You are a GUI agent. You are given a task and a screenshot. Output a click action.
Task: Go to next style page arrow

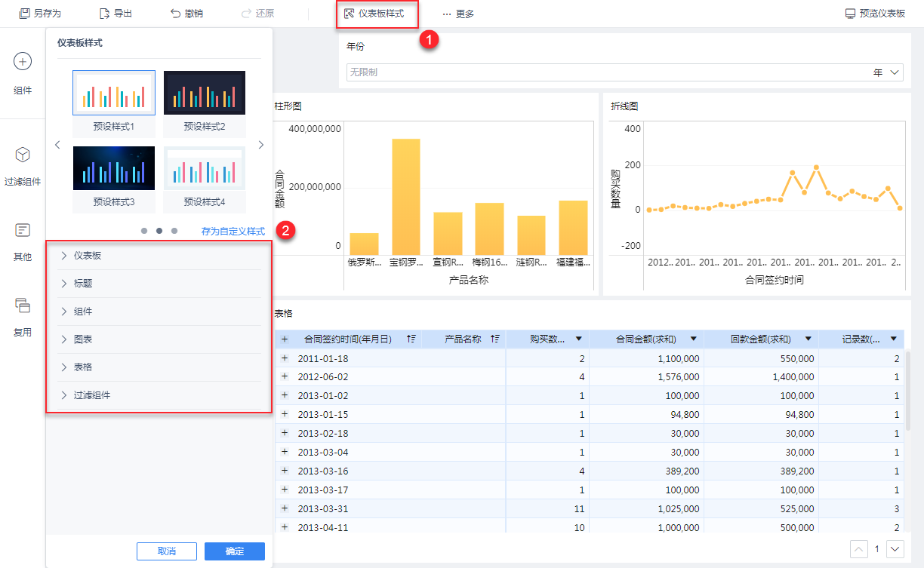[x=260, y=145]
